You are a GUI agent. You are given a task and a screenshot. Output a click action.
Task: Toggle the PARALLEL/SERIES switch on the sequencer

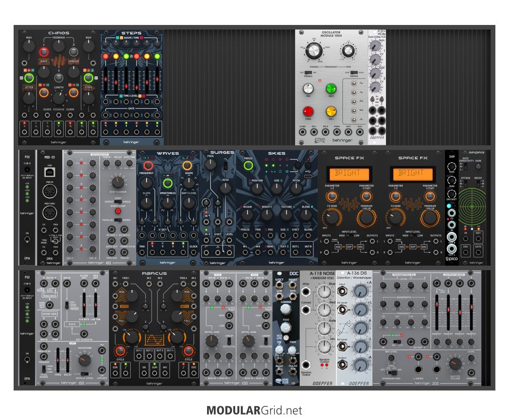(118, 220)
